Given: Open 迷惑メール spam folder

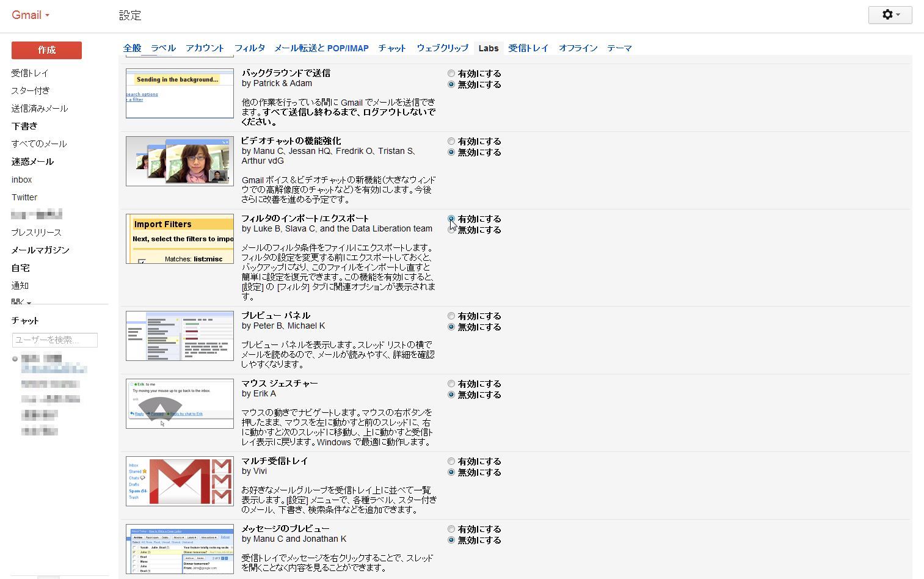Looking at the screenshot, I should click(32, 162).
